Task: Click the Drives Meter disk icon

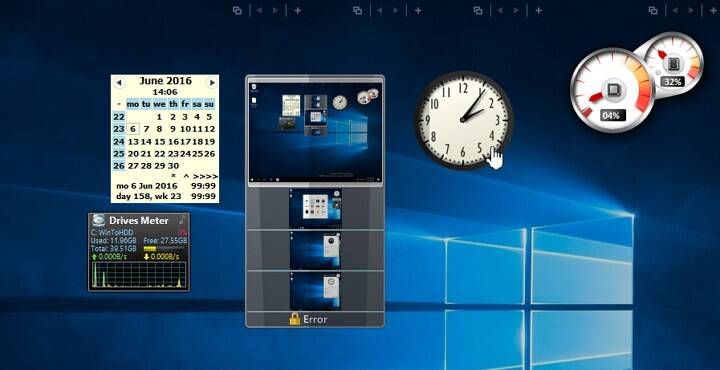Action: (99, 220)
